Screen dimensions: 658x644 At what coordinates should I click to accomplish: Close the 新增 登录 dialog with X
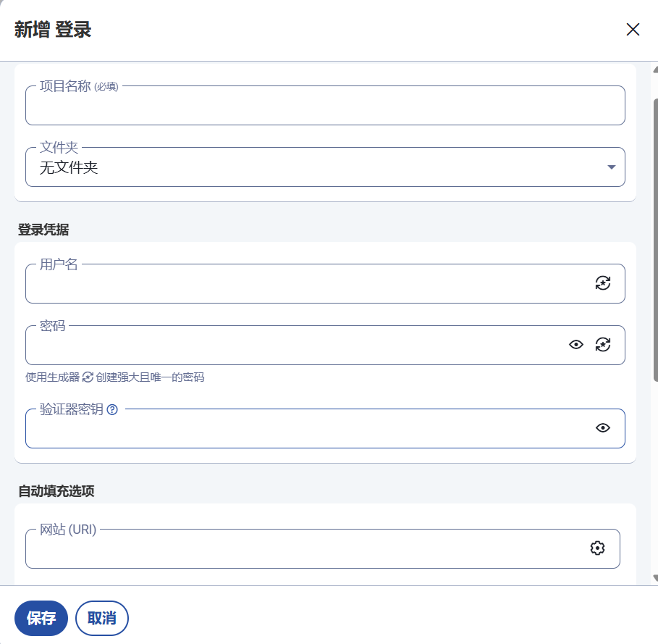click(633, 30)
